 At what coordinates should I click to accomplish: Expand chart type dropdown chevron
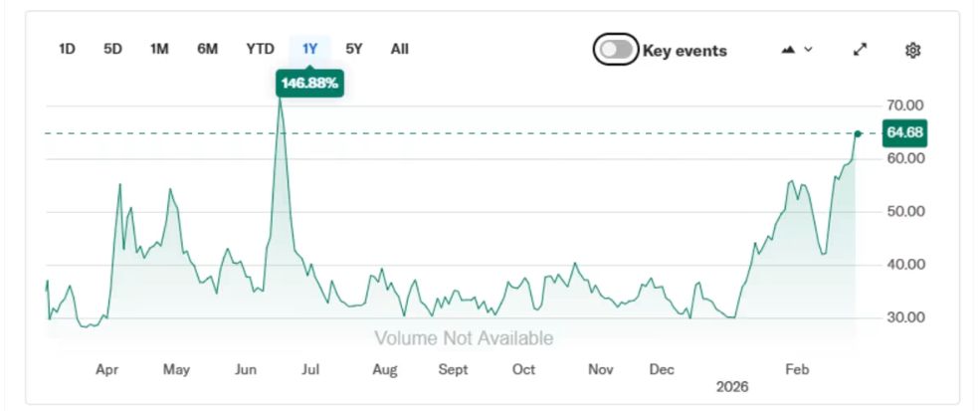click(809, 50)
